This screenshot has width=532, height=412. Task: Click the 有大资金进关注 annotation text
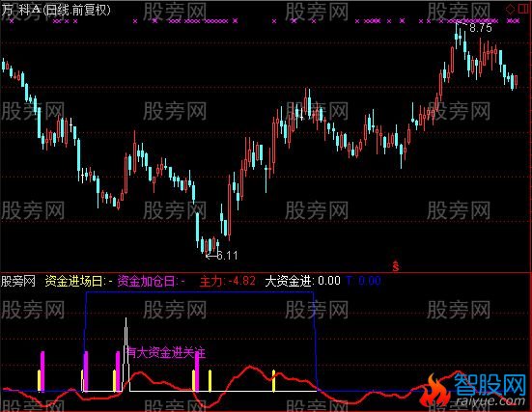tap(165, 352)
